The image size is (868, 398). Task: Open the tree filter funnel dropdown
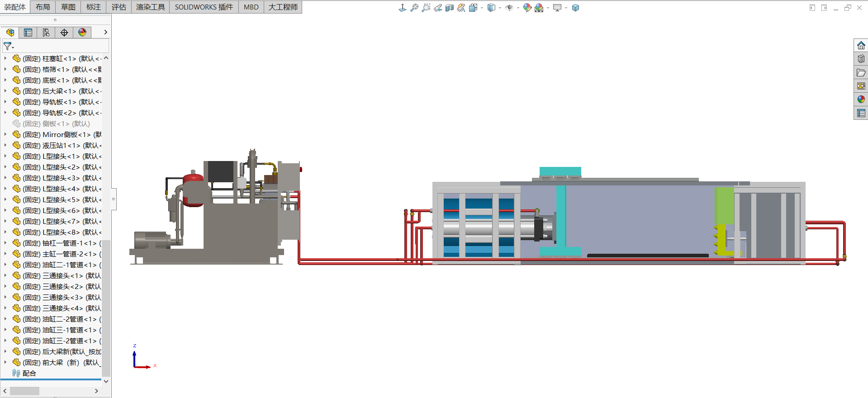tap(9, 46)
